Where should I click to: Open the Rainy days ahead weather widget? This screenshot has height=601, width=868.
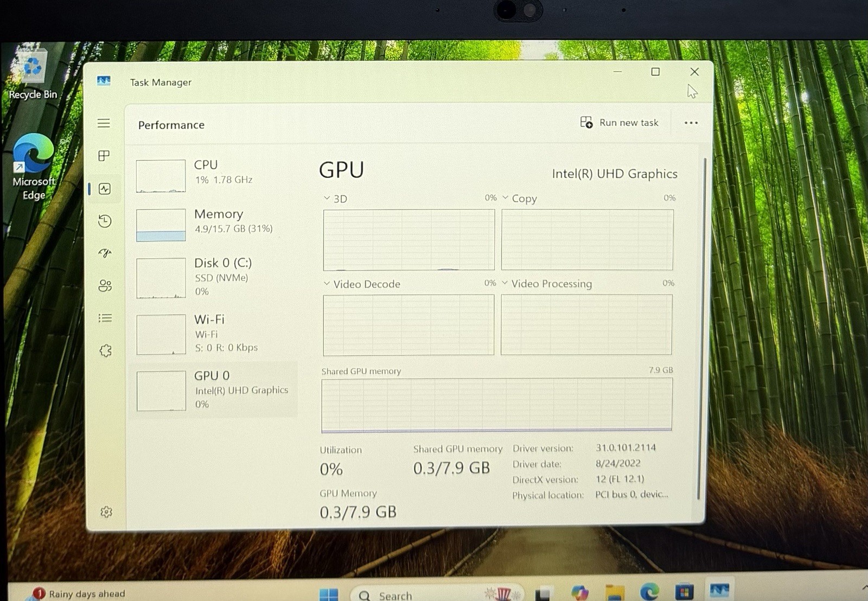click(79, 594)
